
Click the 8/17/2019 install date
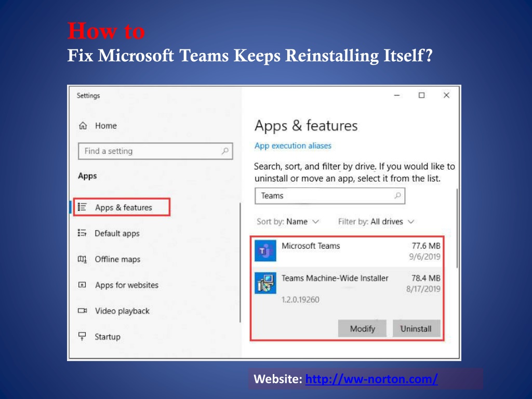pos(423,289)
